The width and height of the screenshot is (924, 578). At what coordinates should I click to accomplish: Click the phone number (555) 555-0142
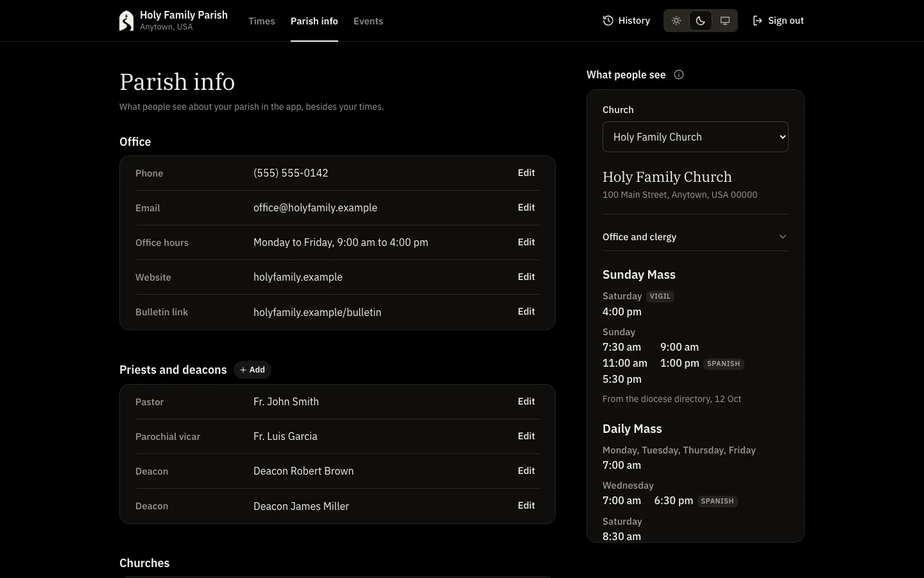pyautogui.click(x=291, y=173)
